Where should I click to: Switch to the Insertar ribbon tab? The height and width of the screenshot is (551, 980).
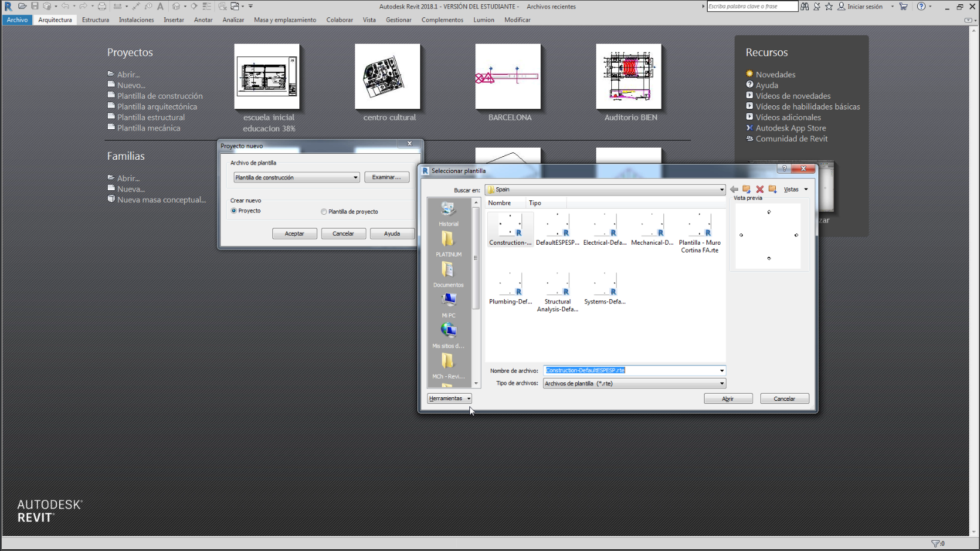(174, 20)
